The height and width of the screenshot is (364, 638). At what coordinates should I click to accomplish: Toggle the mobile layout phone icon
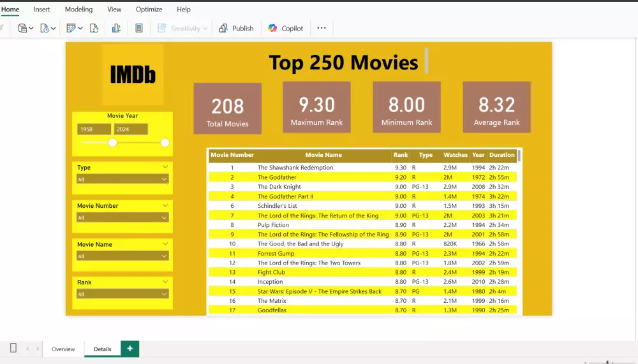tap(13, 348)
